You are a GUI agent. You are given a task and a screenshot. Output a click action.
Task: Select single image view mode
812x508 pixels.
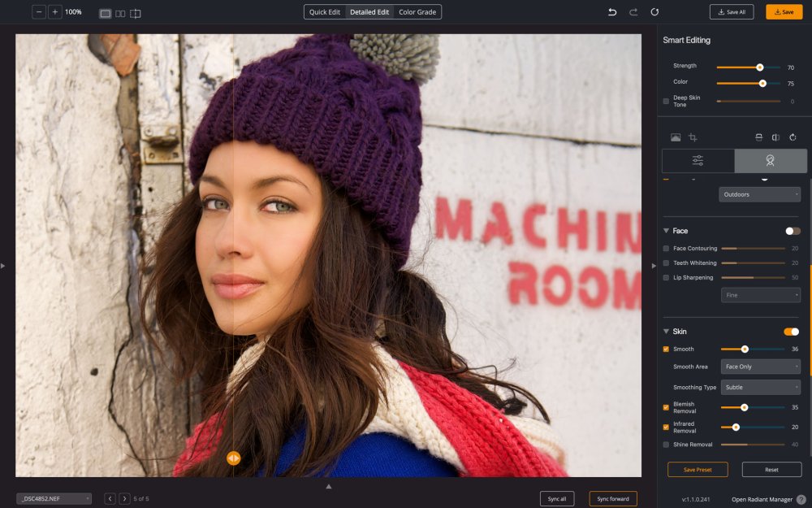coord(105,14)
